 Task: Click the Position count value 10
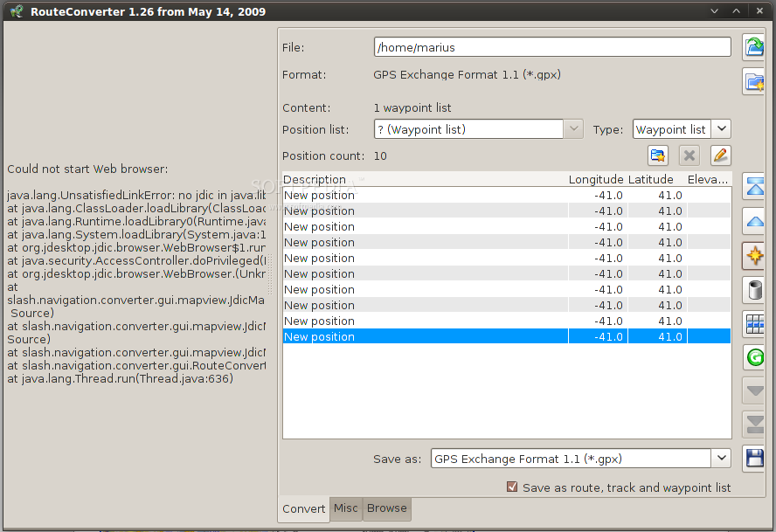380,155
